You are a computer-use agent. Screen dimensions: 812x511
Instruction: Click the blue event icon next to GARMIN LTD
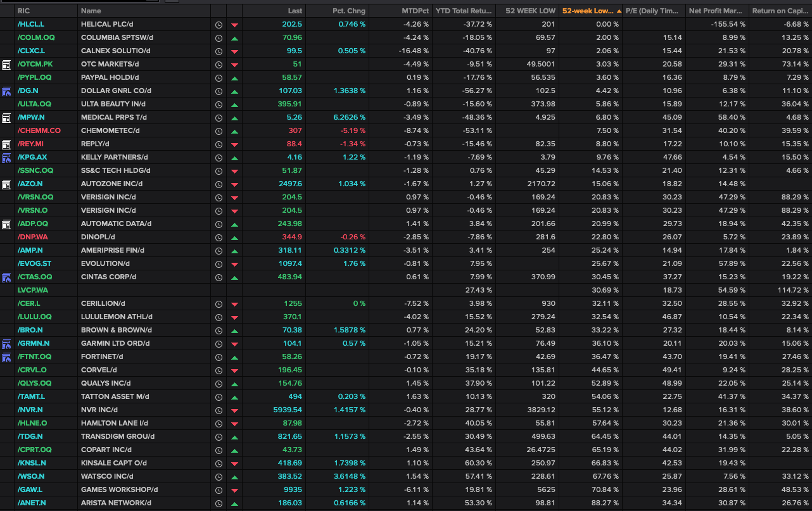pyautogui.click(x=6, y=343)
